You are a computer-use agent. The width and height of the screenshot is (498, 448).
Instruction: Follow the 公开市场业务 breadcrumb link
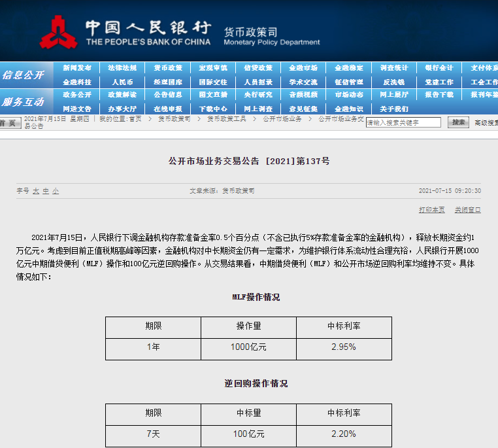(282, 119)
